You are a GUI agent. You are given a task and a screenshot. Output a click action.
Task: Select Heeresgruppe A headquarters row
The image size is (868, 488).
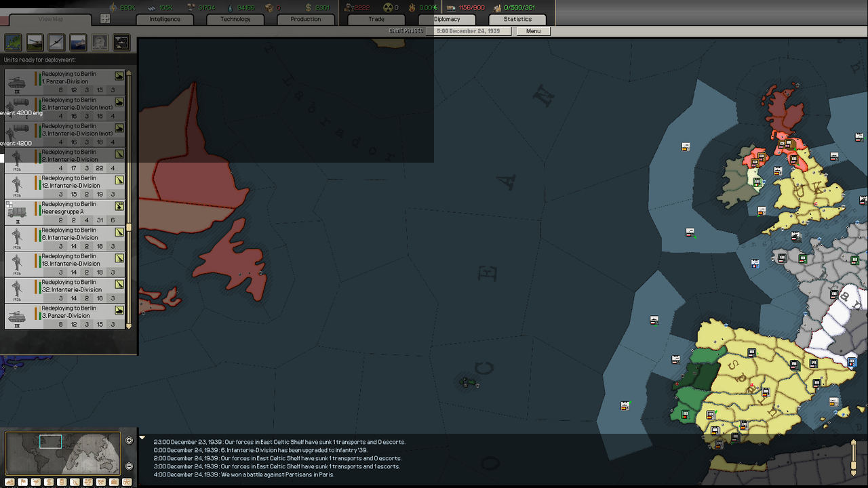point(65,212)
